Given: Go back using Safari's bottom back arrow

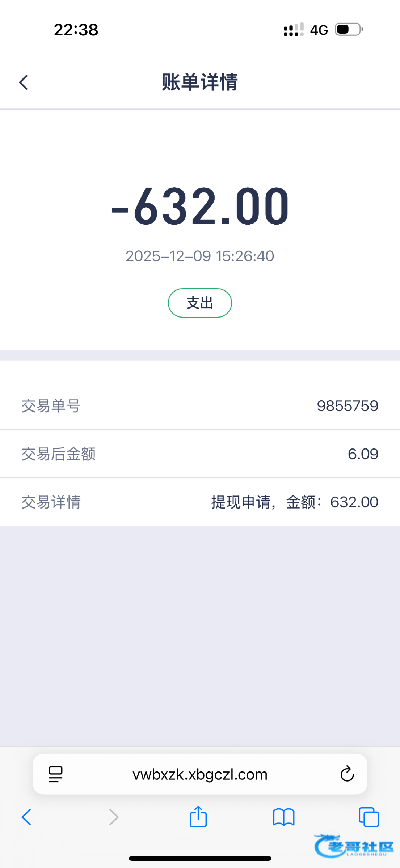Looking at the screenshot, I should [x=26, y=817].
